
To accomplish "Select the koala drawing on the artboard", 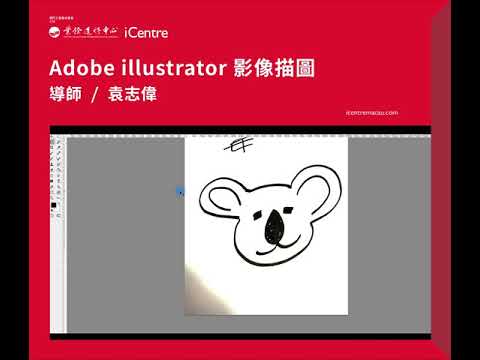I will [x=270, y=215].
